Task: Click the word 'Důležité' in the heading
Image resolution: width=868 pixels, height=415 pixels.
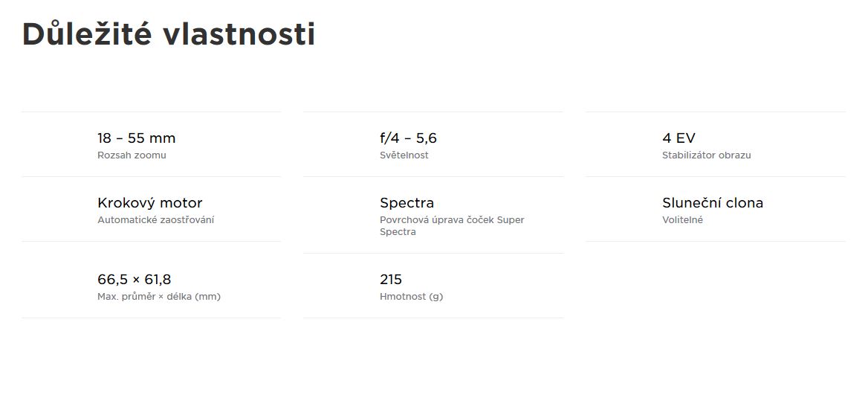Action: coord(87,33)
